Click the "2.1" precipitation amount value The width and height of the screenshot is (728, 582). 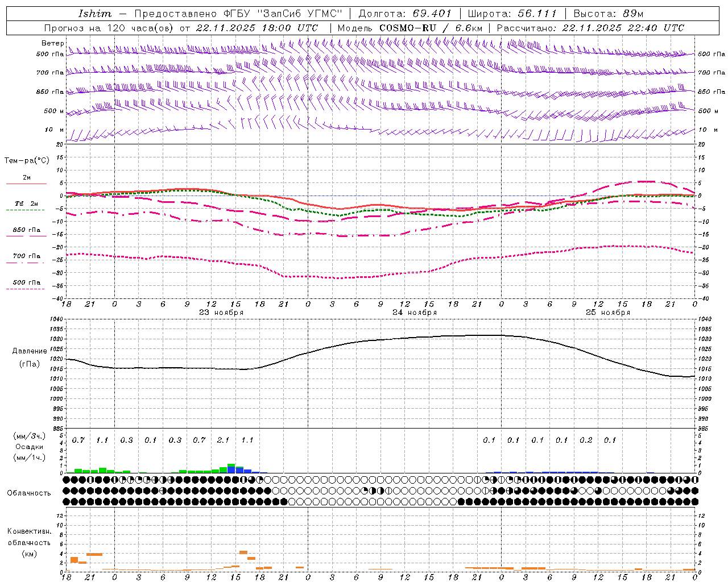pyautogui.click(x=223, y=440)
